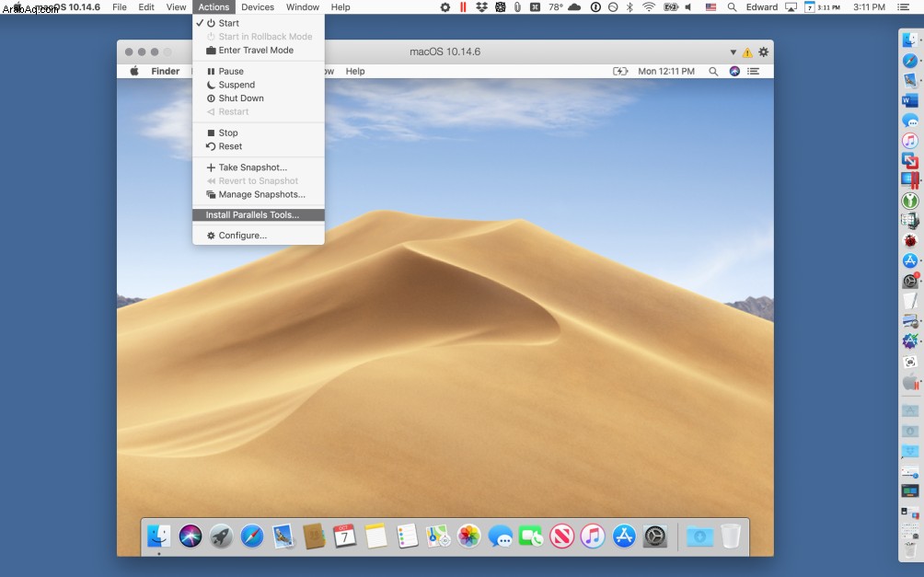Open the guest Finder menu
The width and height of the screenshot is (924, 577).
(x=165, y=71)
